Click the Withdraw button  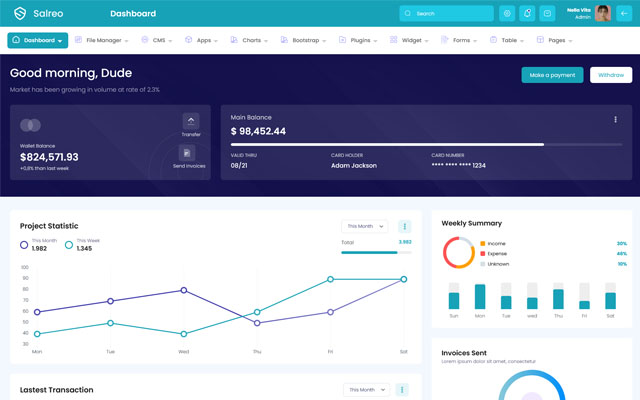[611, 75]
